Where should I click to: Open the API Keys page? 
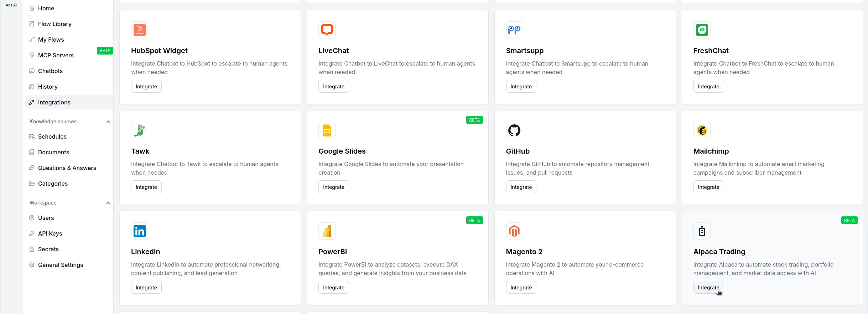pyautogui.click(x=50, y=233)
